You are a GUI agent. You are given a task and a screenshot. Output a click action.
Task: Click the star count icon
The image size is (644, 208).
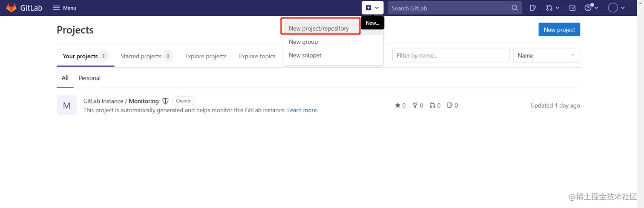point(398,105)
